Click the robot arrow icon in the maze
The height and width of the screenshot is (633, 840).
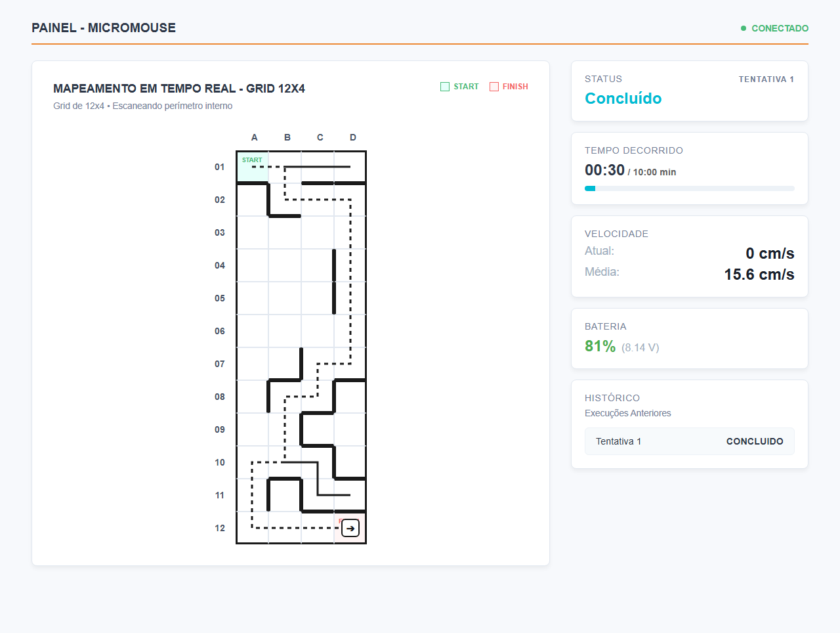point(350,528)
